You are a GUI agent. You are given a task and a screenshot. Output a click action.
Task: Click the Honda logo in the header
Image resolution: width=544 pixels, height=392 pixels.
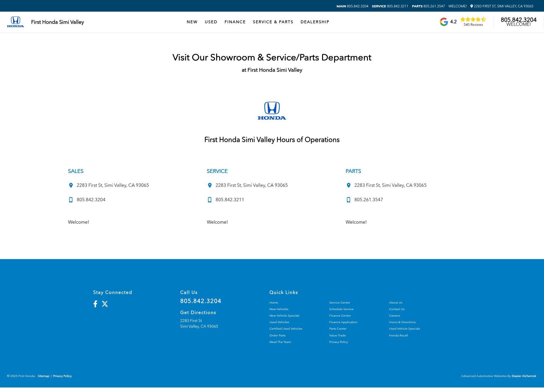click(16, 22)
